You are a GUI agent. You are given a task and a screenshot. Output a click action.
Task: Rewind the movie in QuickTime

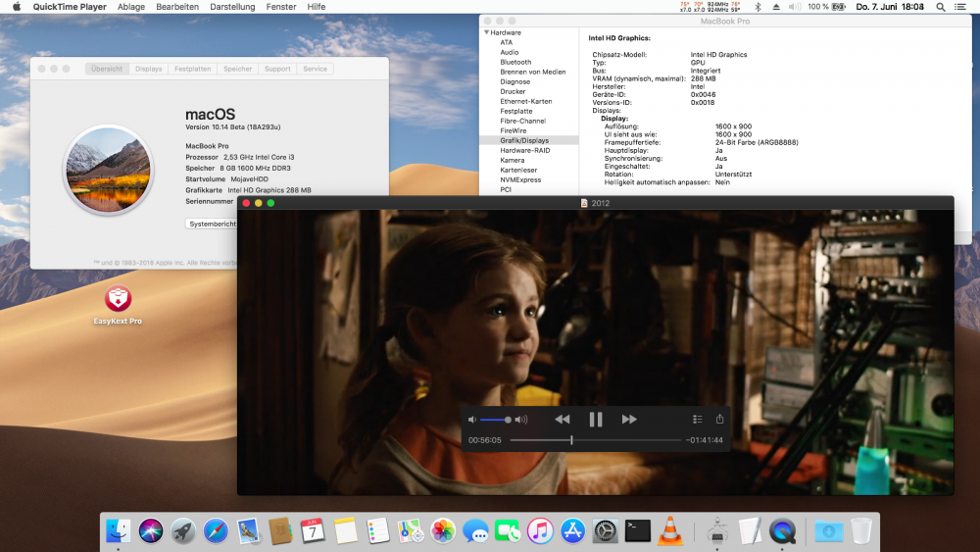[x=562, y=420]
